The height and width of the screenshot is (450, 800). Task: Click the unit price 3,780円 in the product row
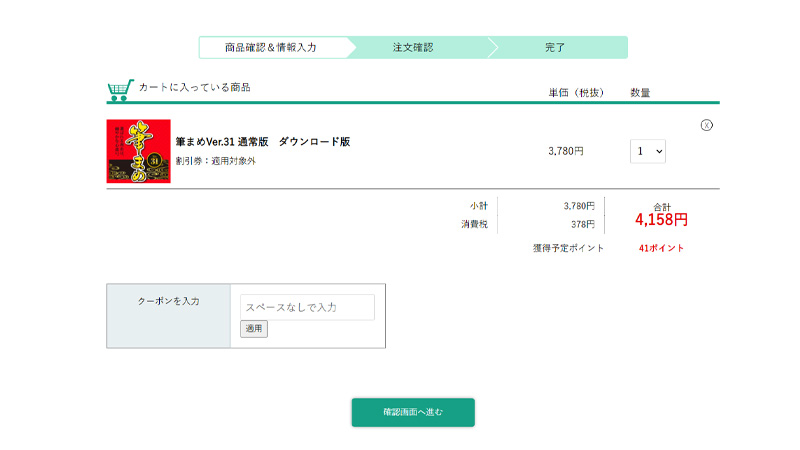(x=565, y=151)
